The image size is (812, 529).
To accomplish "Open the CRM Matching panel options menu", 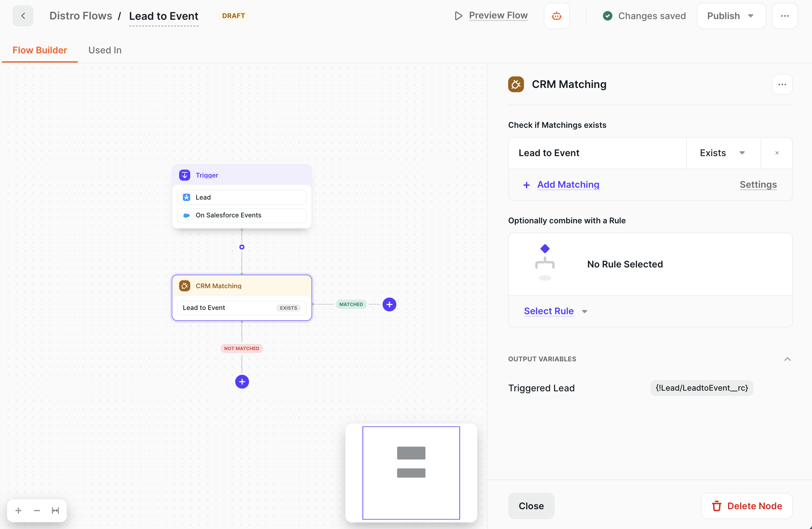I will 782,84.
